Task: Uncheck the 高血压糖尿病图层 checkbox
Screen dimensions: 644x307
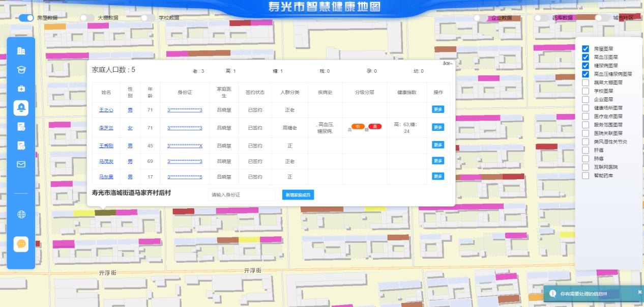Action: pos(585,74)
